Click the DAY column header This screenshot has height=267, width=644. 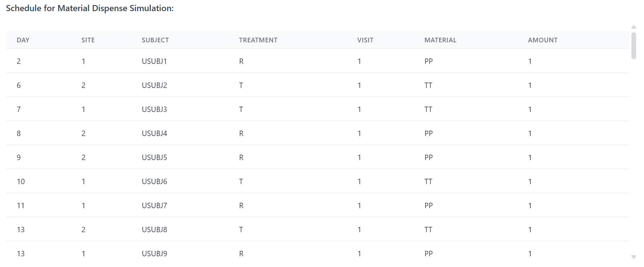(x=23, y=40)
